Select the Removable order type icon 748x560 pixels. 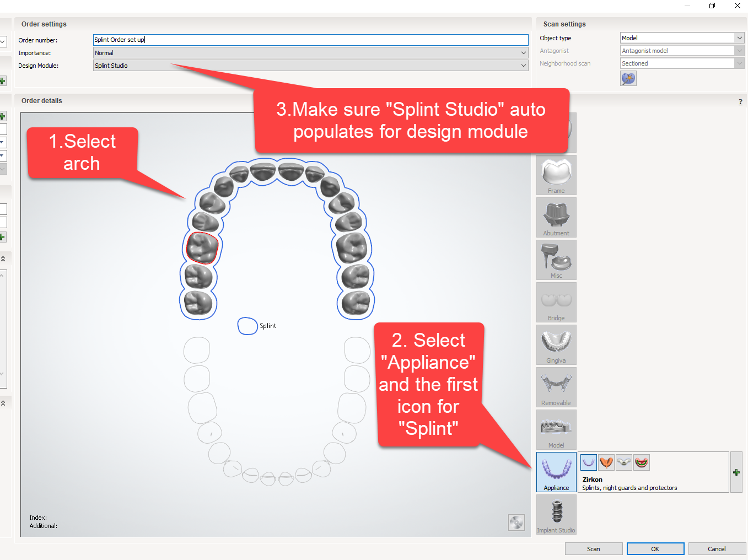tap(556, 387)
